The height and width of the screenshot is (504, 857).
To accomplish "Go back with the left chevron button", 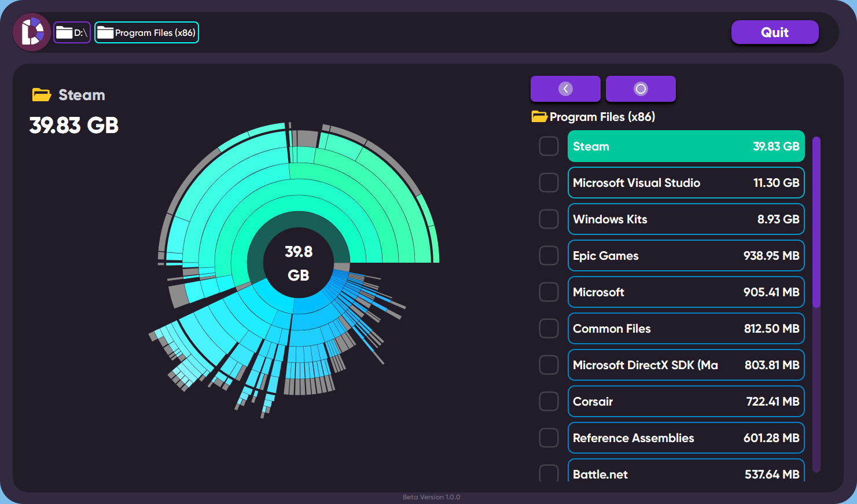I will 565,89.
